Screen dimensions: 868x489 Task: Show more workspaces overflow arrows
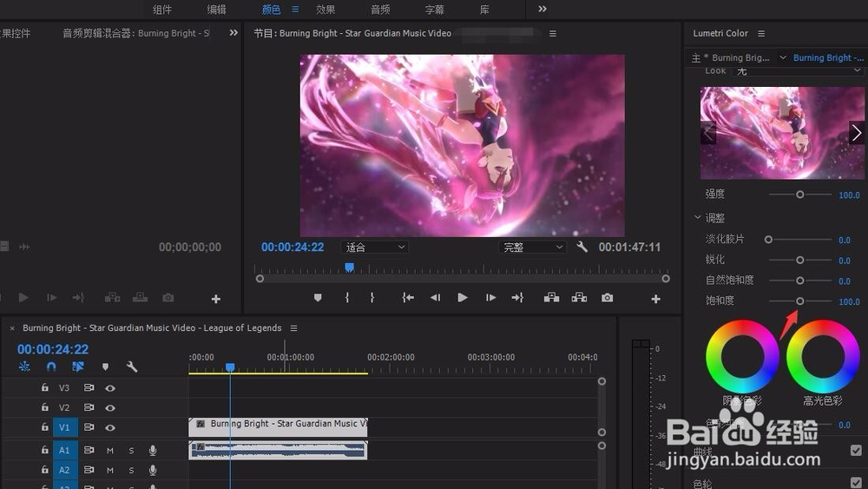tap(542, 9)
